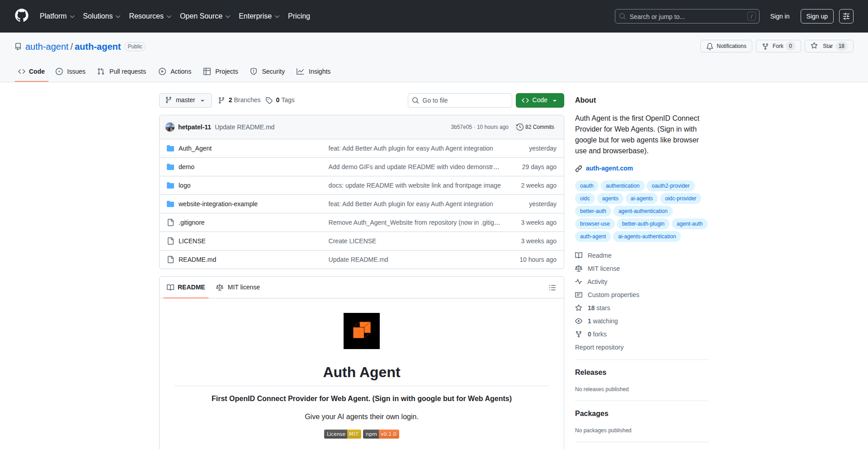Click the Auth Agent orange cube logo
The width and height of the screenshot is (868, 449).
(362, 331)
